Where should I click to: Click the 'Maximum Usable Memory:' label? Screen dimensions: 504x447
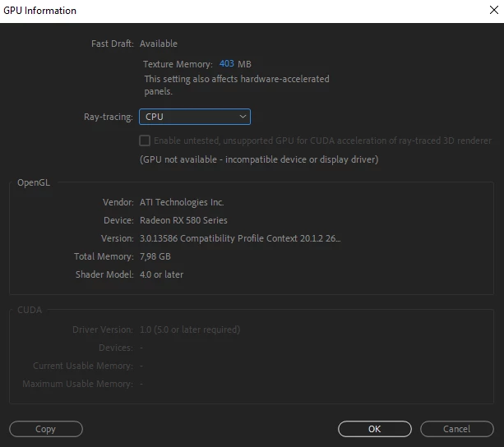(77, 384)
